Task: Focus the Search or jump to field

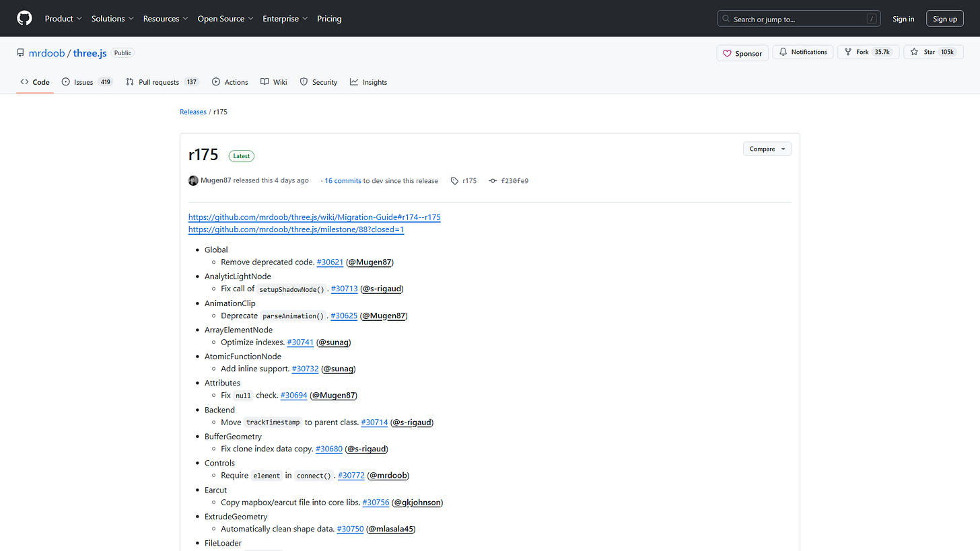Action: (799, 19)
